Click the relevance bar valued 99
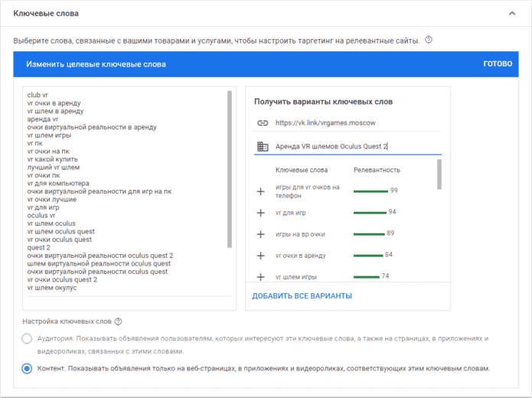 370,191
